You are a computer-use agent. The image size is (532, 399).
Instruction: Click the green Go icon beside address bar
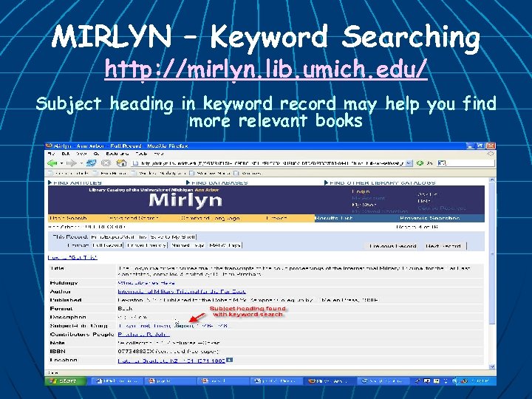pyautogui.click(x=420, y=163)
